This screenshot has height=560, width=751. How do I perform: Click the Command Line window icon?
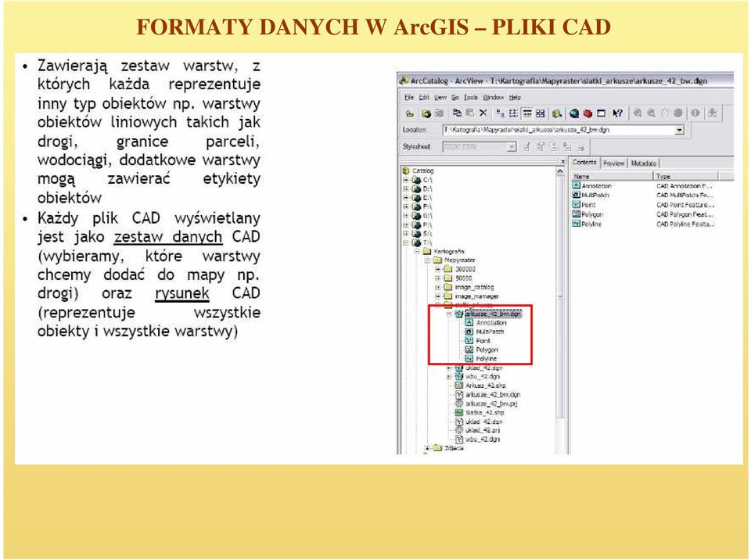pos(601,113)
